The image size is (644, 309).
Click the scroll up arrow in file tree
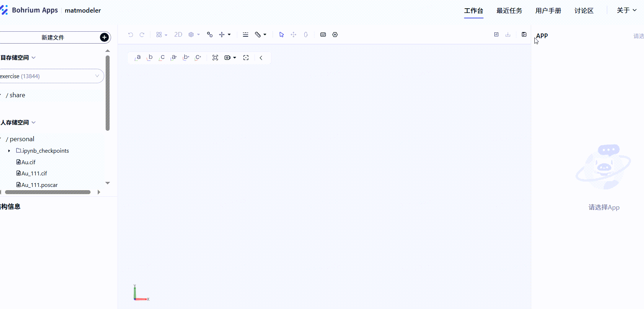[x=107, y=51]
